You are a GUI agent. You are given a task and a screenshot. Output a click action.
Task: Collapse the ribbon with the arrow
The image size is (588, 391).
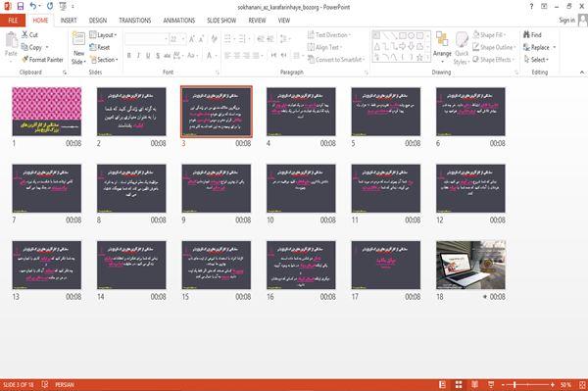pos(581,72)
